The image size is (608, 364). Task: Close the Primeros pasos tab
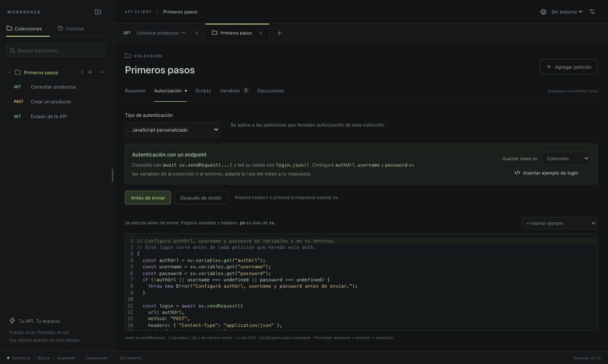(x=261, y=33)
